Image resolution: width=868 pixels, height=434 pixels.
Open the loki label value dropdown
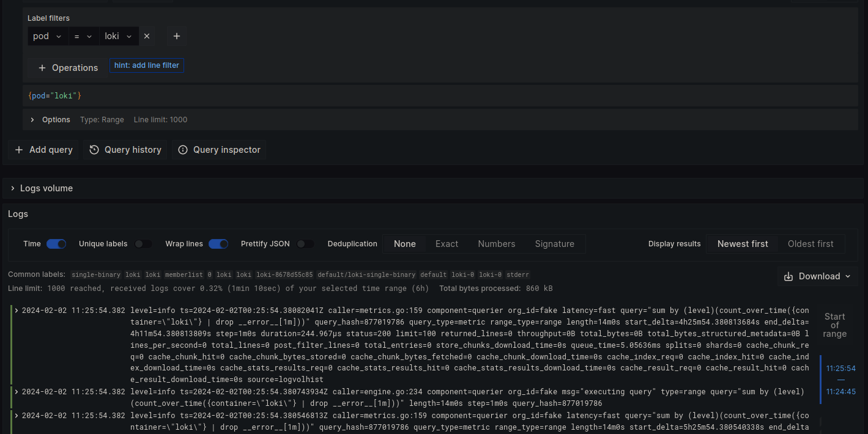tap(119, 36)
